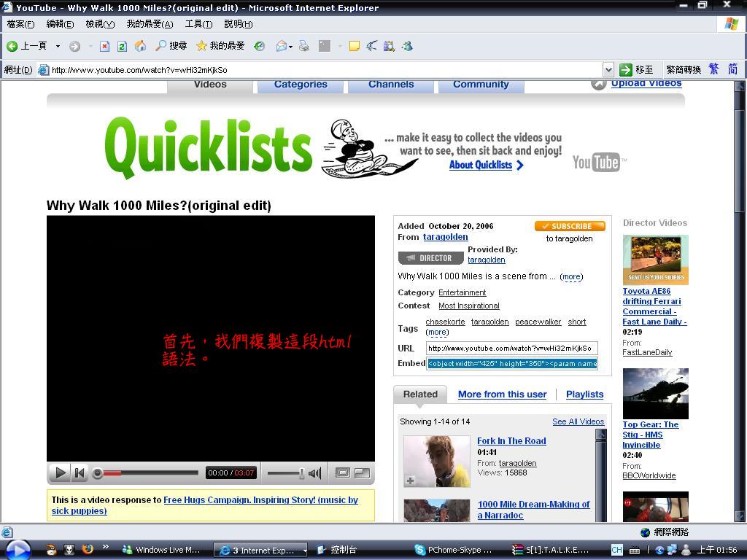This screenshot has width=747, height=560.
Task: Click the orange Subscribe button
Action: [x=570, y=226]
